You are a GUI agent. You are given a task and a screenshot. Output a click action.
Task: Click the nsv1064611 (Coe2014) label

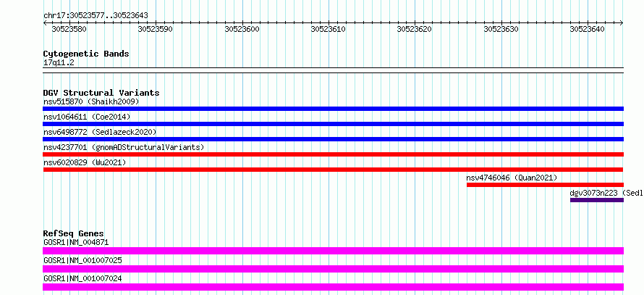coord(87,117)
